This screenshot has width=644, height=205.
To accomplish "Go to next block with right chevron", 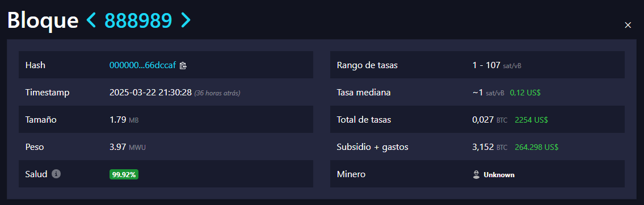I will (186, 20).
